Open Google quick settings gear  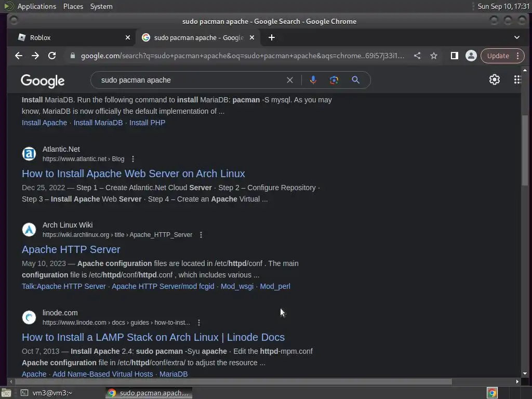coord(495,79)
